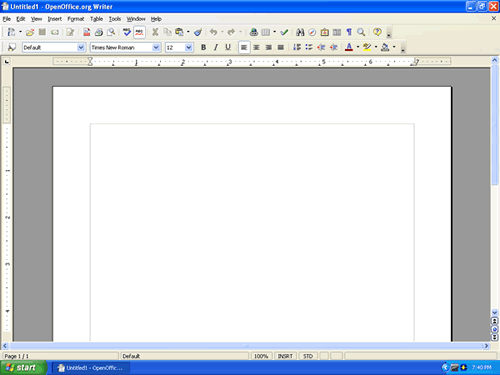
Task: Click the Format Paintbrush icon
Action: point(198,32)
